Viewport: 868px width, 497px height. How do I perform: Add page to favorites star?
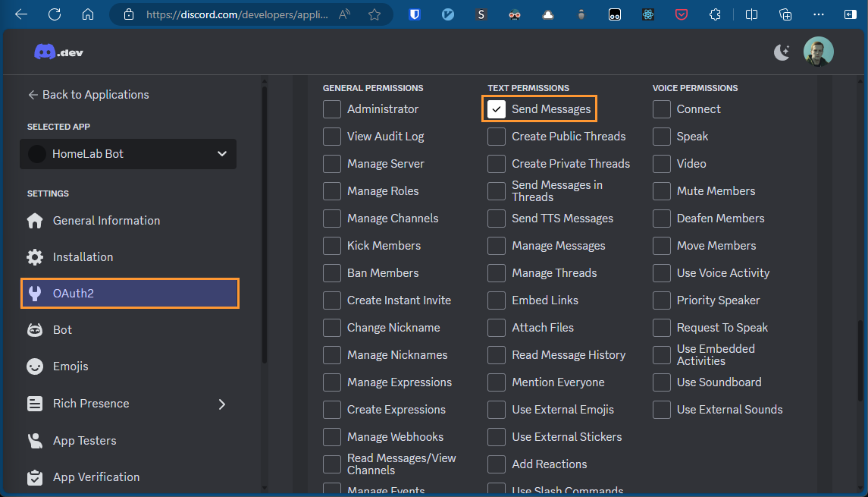pyautogui.click(x=374, y=14)
